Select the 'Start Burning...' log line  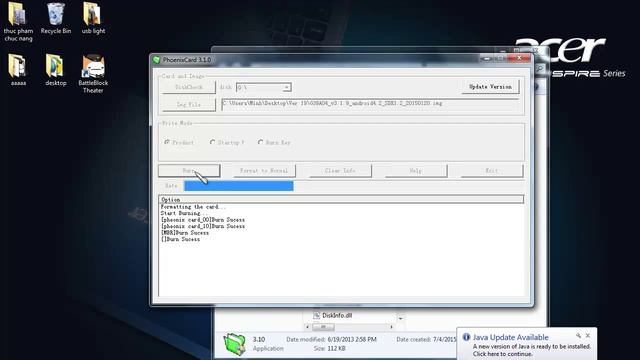(x=184, y=213)
